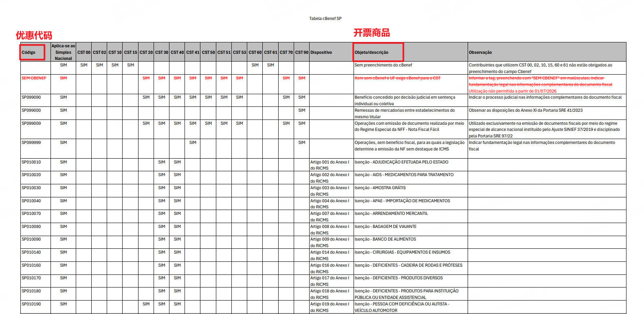644x314 pixels.
Task: Click the Tabela cBenef SP title
Action: click(325, 18)
